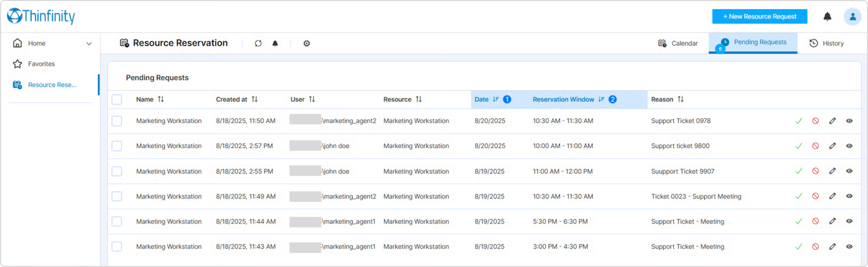This screenshot has width=868, height=267.
Task: Edit the Support ticket 9800 request
Action: [x=833, y=146]
